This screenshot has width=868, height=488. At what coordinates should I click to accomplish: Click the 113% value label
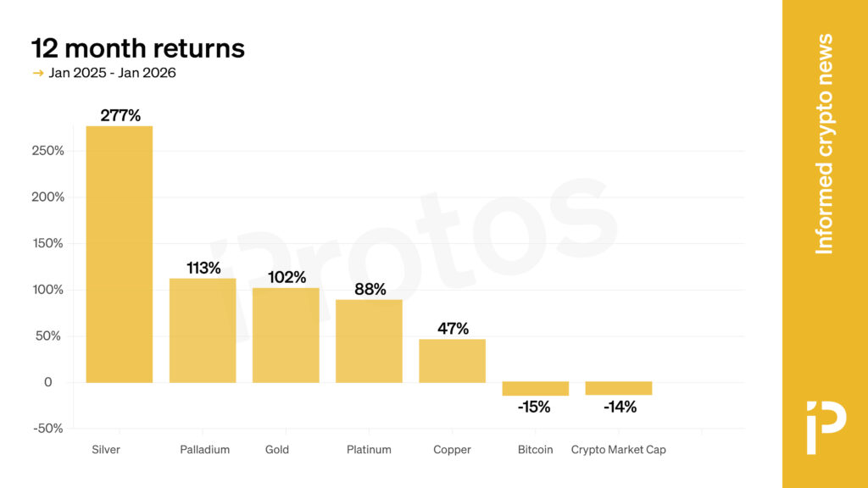pos(203,268)
